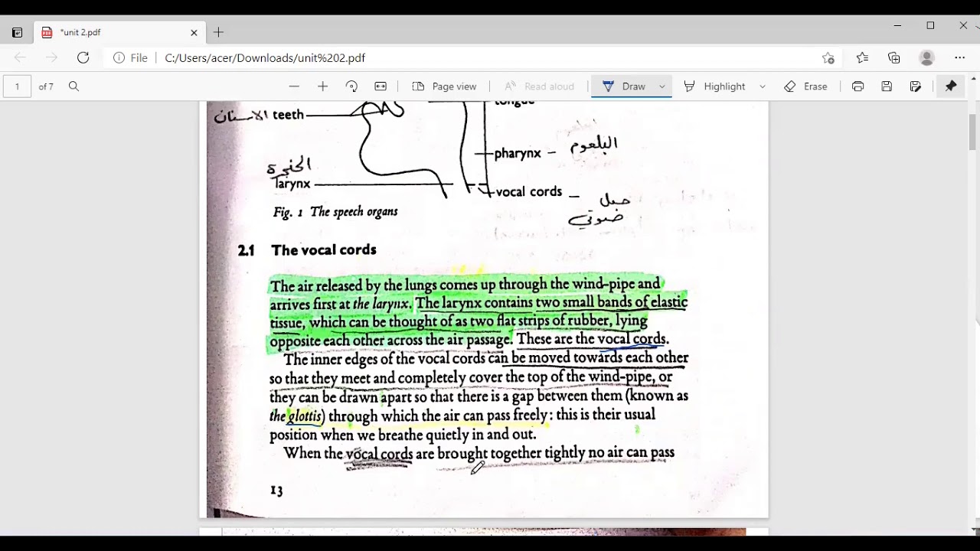Click the vertical scrollbar thumb

click(x=974, y=132)
